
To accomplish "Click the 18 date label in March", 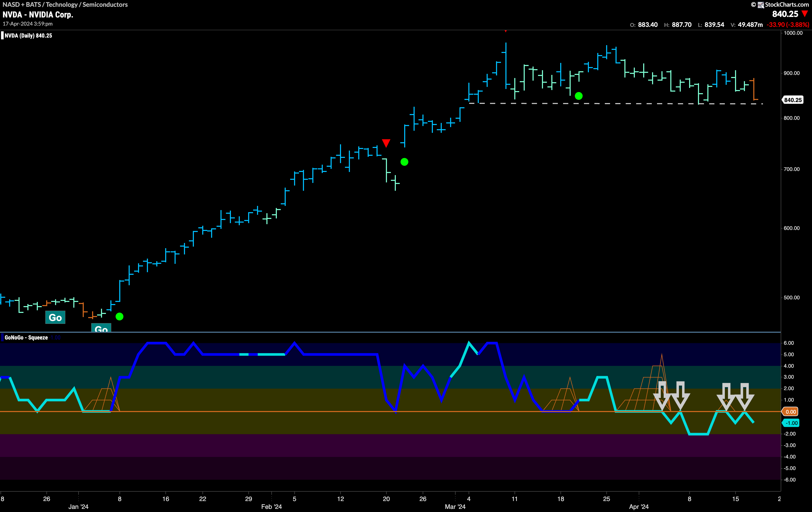I will pos(561,498).
